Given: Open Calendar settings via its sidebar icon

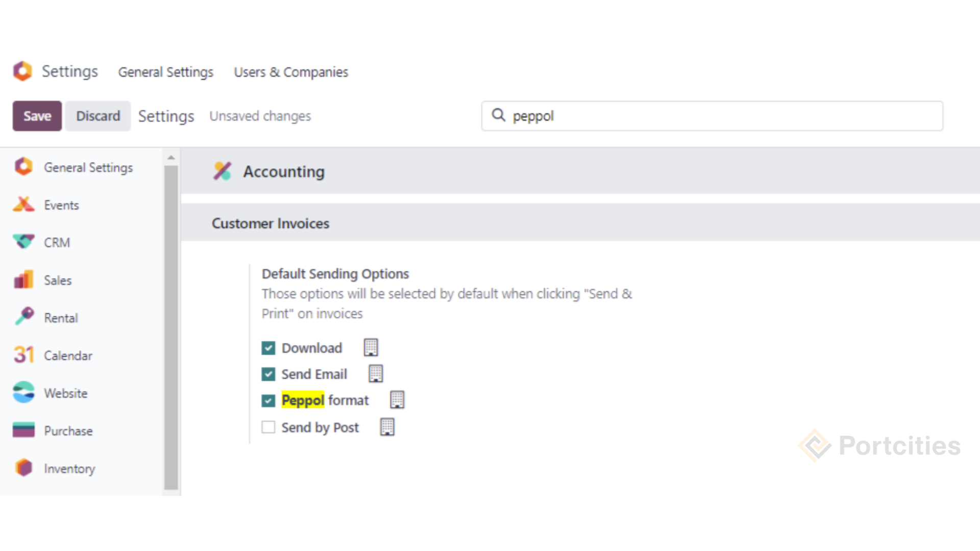Looking at the screenshot, I should click(23, 355).
